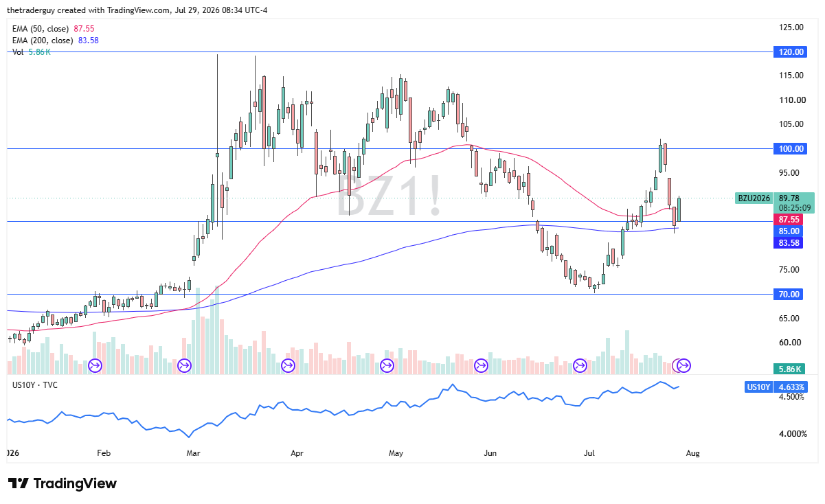Click the blue US10Y axis tag
This screenshot has height=504, width=825.
click(758, 387)
